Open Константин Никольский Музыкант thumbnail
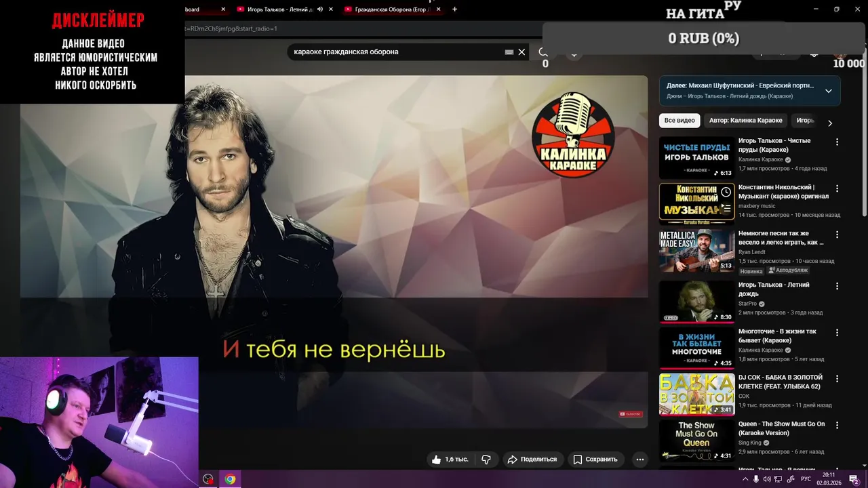This screenshot has height=488, width=868. pyautogui.click(x=696, y=204)
